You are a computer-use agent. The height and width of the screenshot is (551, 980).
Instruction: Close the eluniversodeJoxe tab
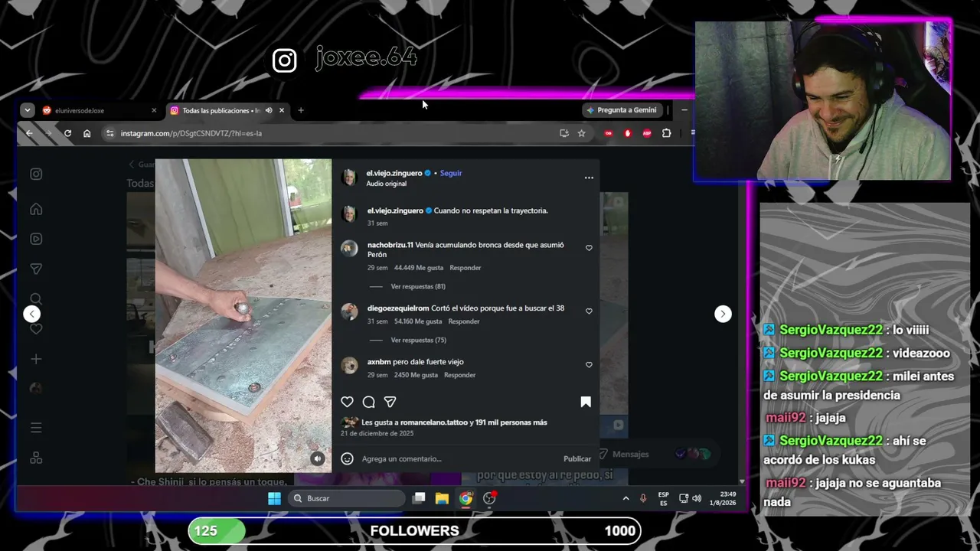tap(154, 110)
